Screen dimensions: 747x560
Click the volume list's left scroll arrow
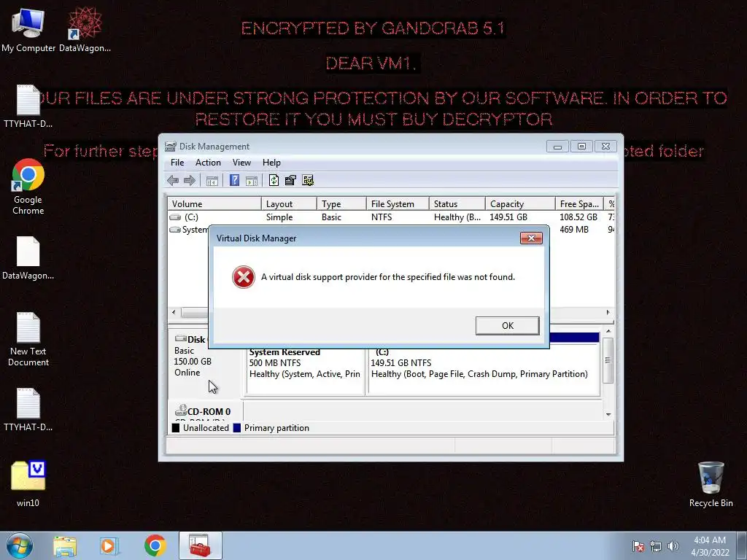tap(174, 312)
